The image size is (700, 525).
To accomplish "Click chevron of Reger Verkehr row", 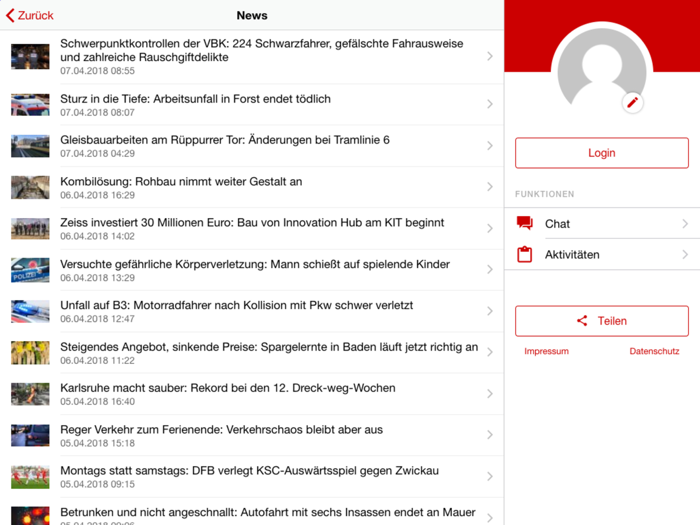I will pos(490,434).
